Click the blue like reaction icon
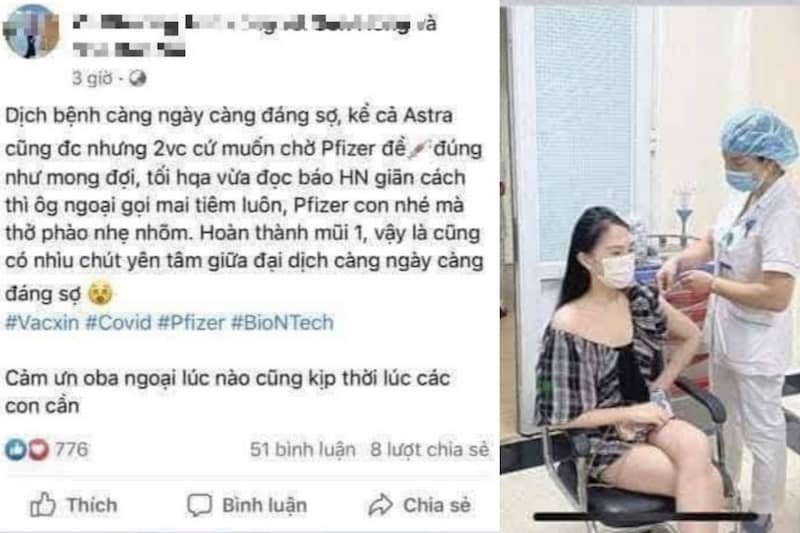800x533 pixels. [16, 450]
